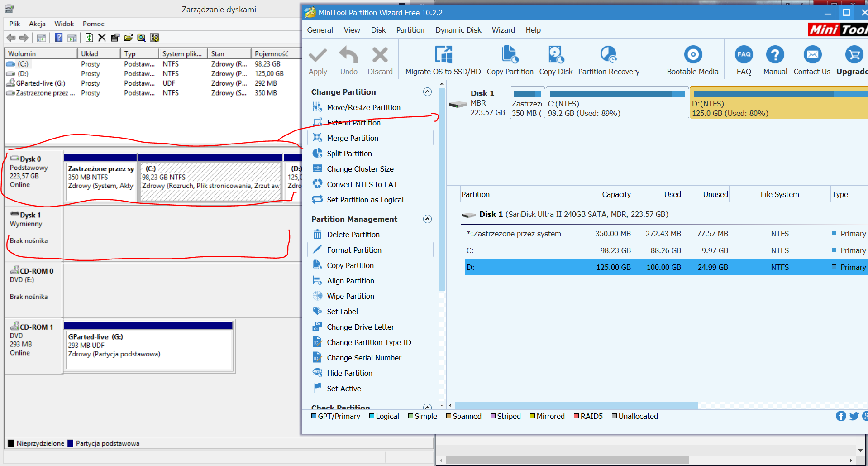Click the Twitter icon in MiniTool footer
The image size is (868, 466).
click(854, 416)
